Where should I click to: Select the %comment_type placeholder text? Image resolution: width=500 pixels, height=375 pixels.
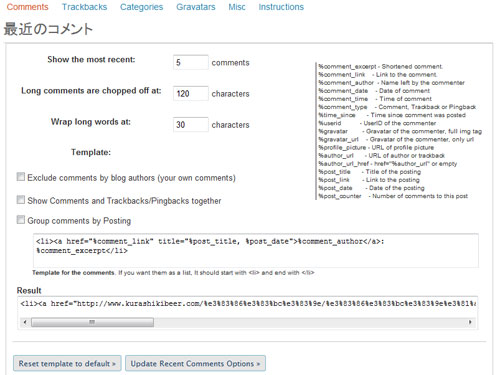point(343,107)
